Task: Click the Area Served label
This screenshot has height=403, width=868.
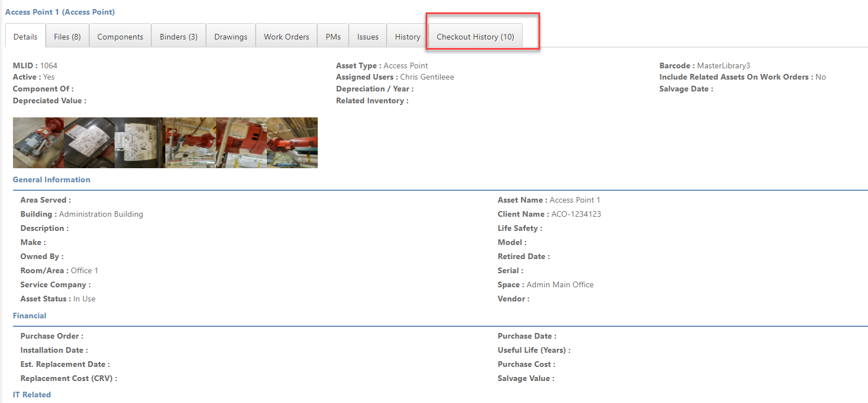Action: point(46,200)
